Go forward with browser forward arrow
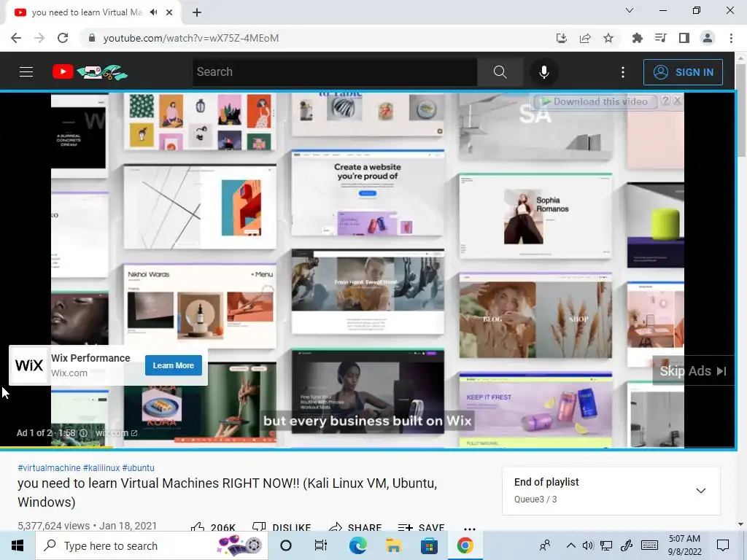The image size is (747, 560). [39, 38]
